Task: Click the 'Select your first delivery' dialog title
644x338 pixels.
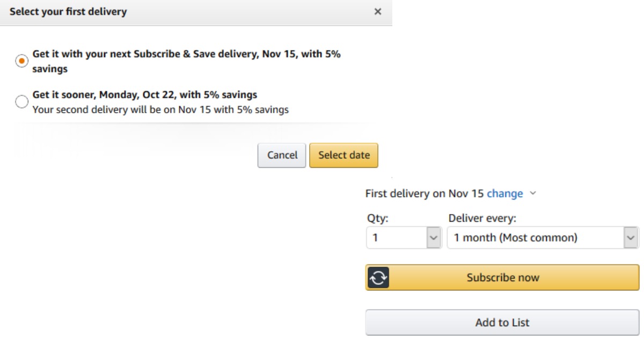Action: 68,12
